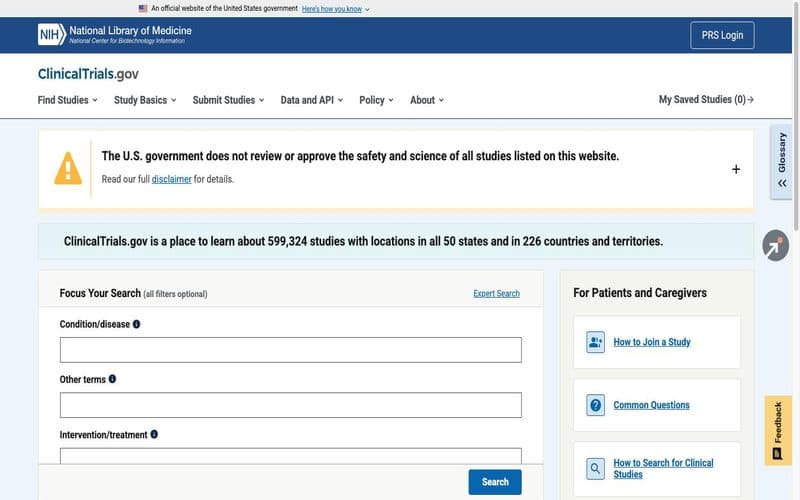This screenshot has height=500, width=800.
Task: Open info icon next to Intervention/treatment
Action: pos(154,434)
